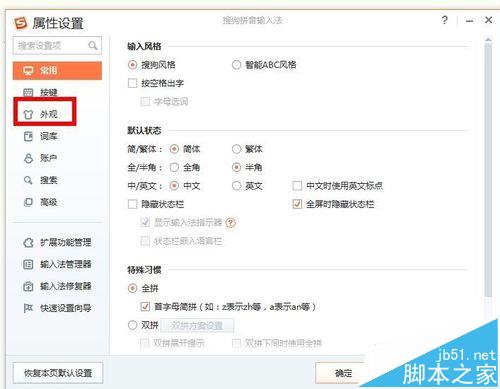The width and height of the screenshot is (500, 389).
Task: Select 半角 radio button
Action: coord(236,167)
